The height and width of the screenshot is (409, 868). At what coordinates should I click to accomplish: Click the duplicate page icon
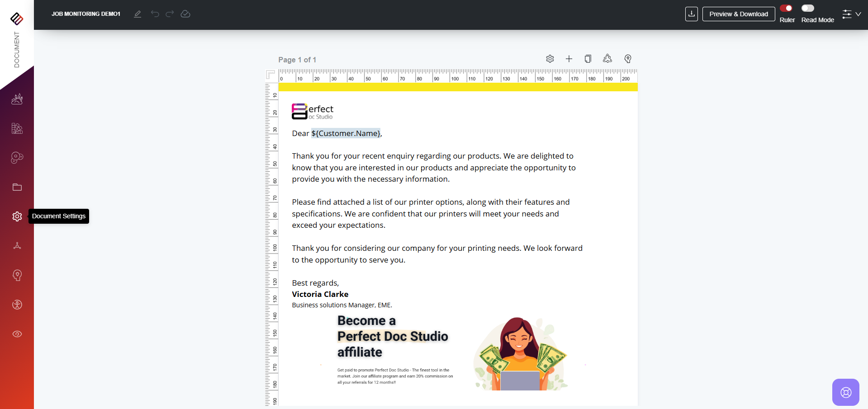588,59
